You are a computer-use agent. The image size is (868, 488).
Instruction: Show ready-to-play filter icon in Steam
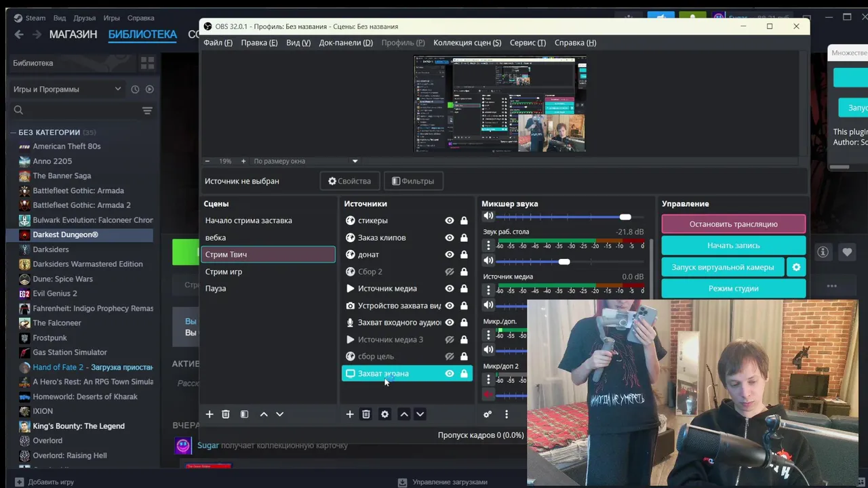coord(150,89)
